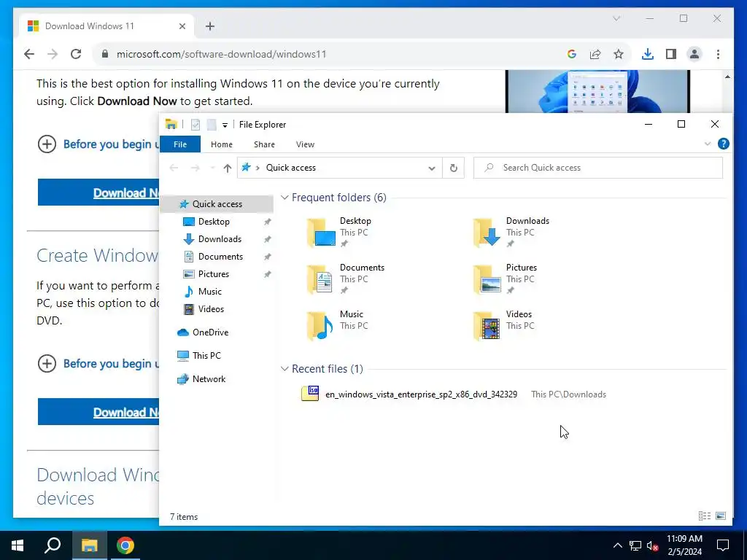Viewport: 747px width, 560px height.
Task: Click the Chrome address bar URL
Action: coord(222,54)
